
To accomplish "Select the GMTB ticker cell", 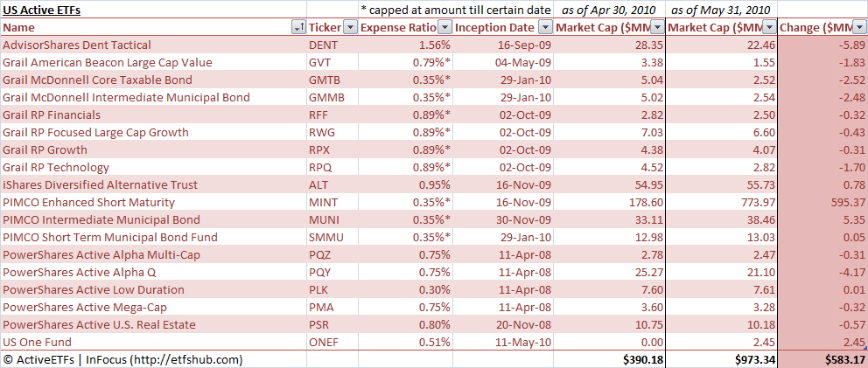I will pyautogui.click(x=332, y=80).
